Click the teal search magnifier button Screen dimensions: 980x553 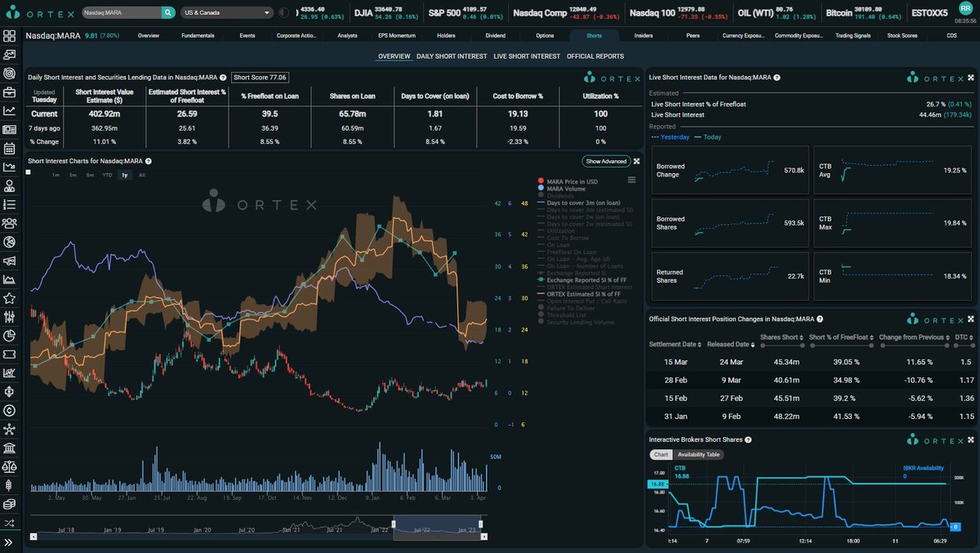coord(167,13)
